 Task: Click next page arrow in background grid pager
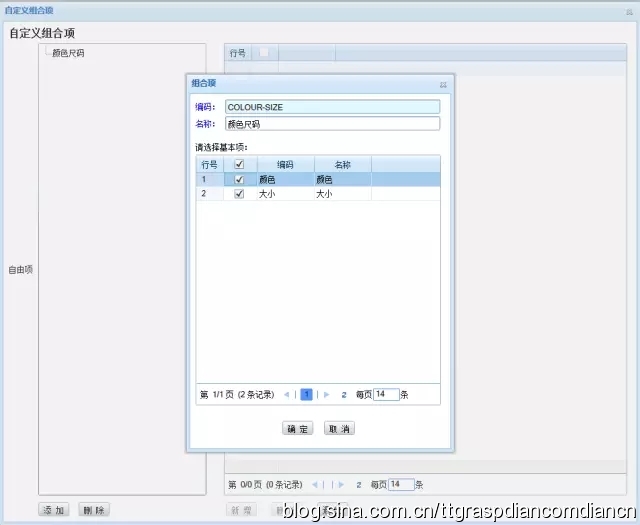[x=340, y=484]
